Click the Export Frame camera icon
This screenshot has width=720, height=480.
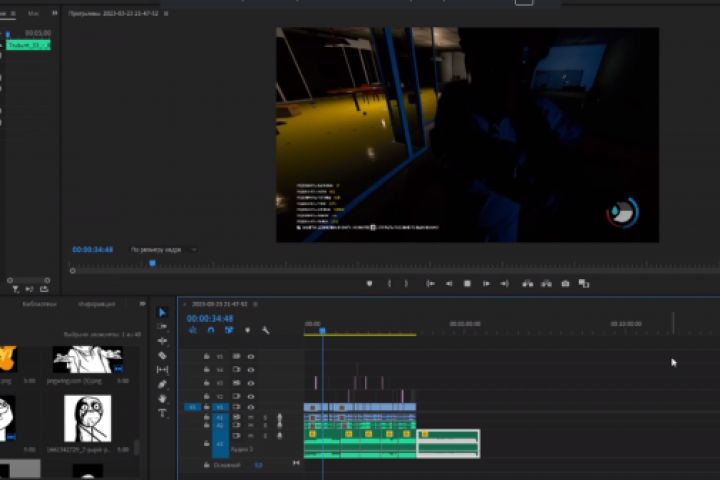tap(565, 284)
